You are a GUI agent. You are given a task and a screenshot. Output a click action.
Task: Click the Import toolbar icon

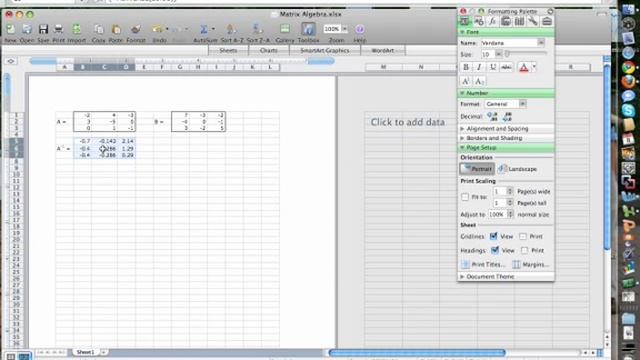click(76, 29)
